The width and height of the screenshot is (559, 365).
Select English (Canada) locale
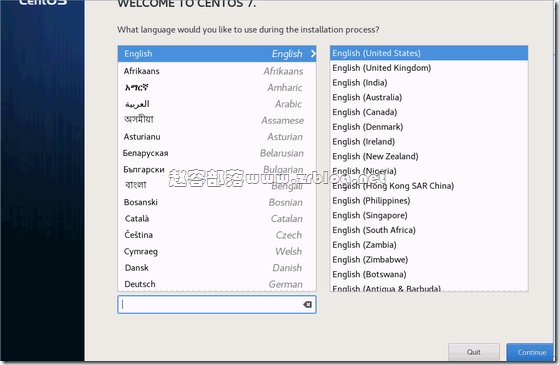pos(429,112)
